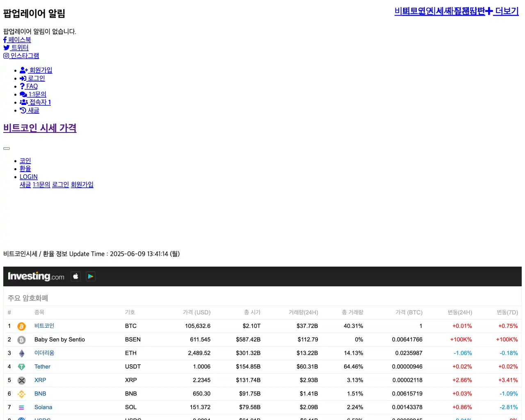This screenshot has height=420, width=525.
Task: Open the 비트코인 coin link in table
Action: pyautogui.click(x=44, y=326)
